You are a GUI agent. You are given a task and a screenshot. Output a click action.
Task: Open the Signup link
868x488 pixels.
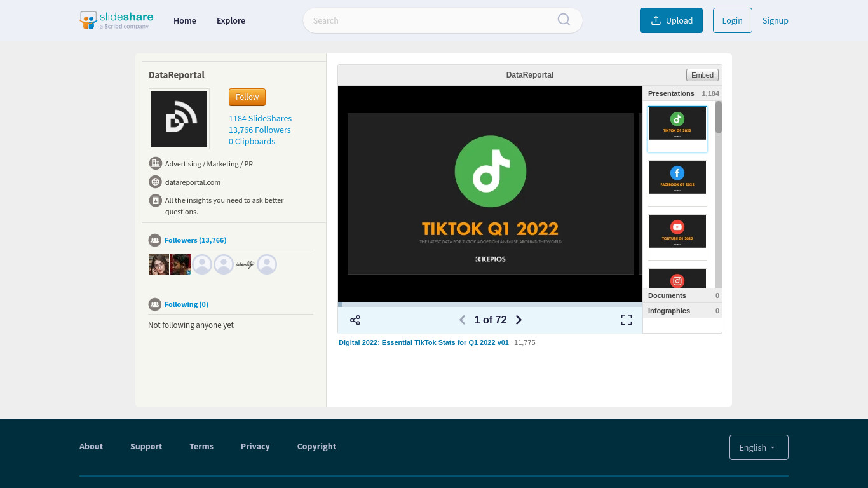(x=775, y=20)
